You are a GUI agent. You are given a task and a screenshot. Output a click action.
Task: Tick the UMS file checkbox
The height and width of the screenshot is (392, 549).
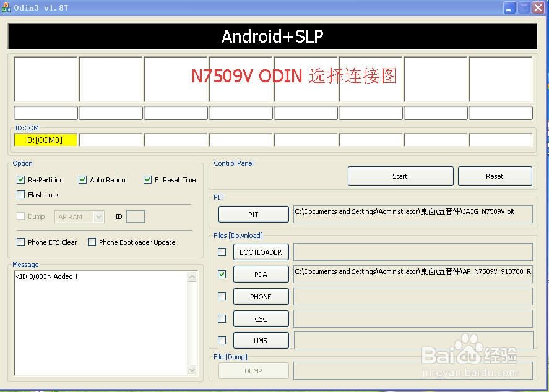click(x=222, y=340)
